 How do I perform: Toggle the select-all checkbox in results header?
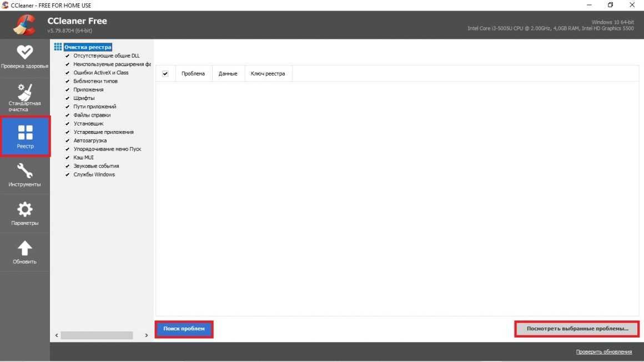click(165, 73)
